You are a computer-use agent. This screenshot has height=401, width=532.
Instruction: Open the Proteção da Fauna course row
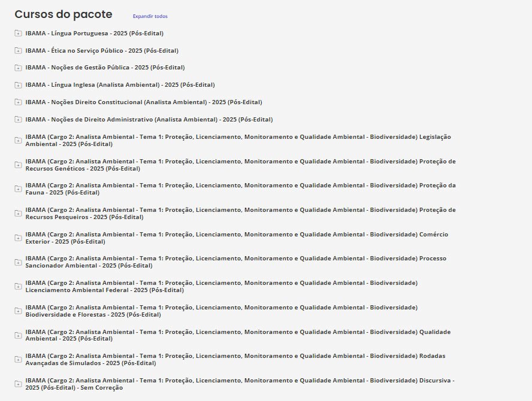[240, 189]
